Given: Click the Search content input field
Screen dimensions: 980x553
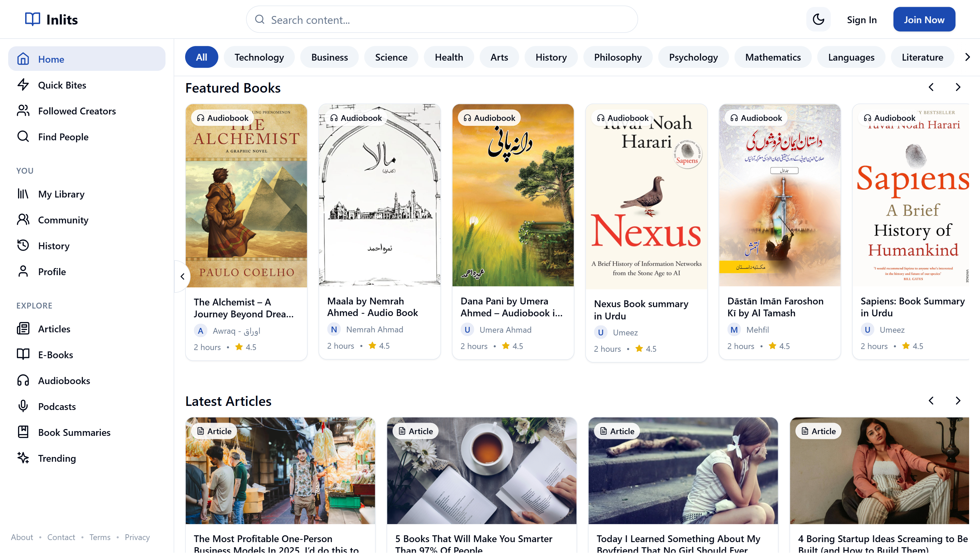Looking at the screenshot, I should (x=449, y=20).
